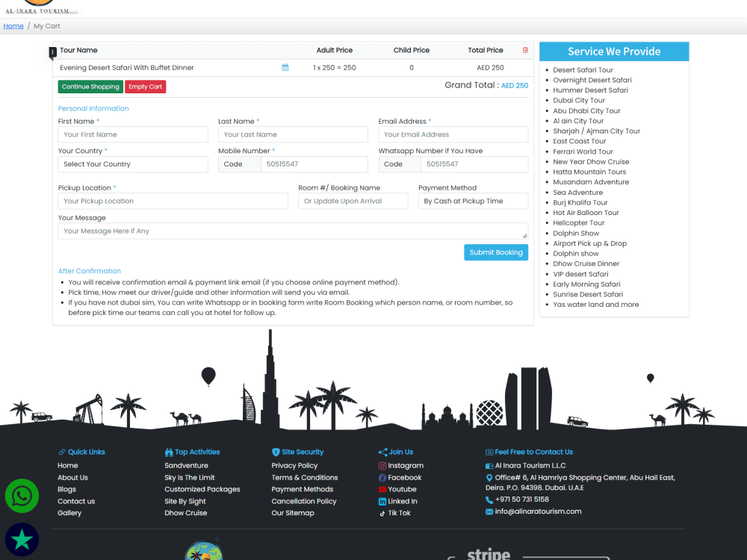Viewport: 747px width, 560px height.
Task: Click the Linked In icon in the footer
Action: [382, 501]
